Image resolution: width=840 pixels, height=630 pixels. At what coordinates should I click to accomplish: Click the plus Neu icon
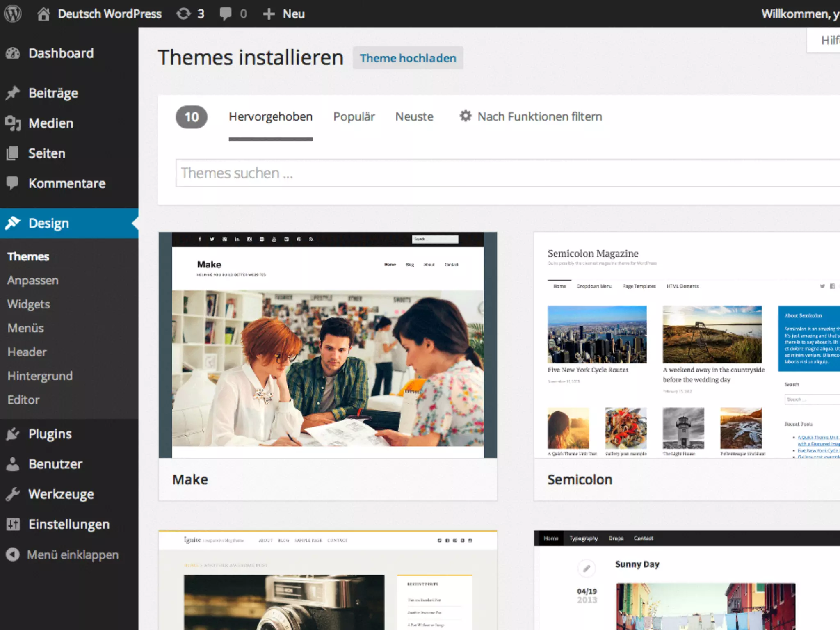click(269, 14)
